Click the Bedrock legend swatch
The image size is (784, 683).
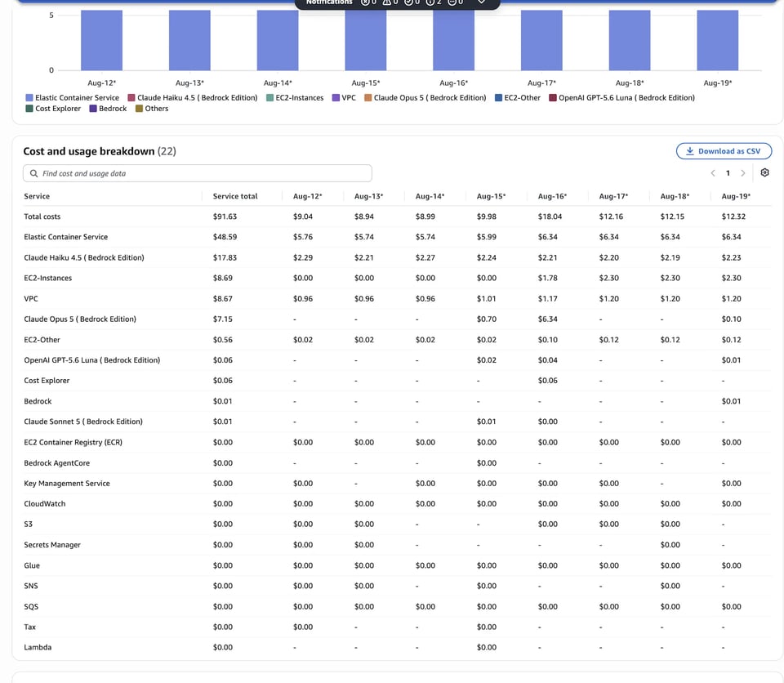[x=93, y=108]
